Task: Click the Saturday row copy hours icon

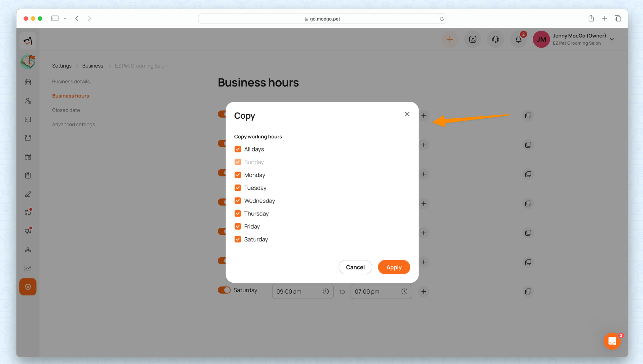Action: [528, 291]
